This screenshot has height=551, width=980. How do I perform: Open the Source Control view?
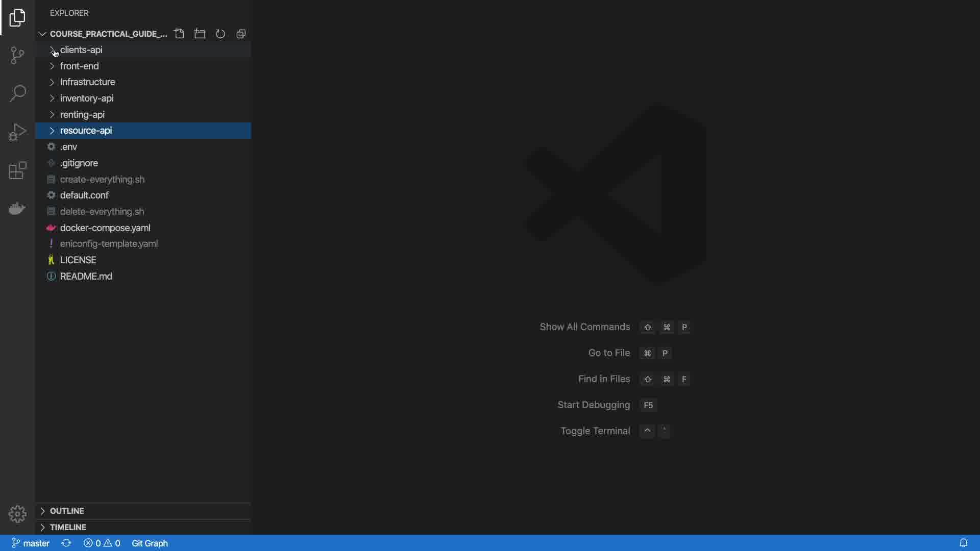(17, 55)
